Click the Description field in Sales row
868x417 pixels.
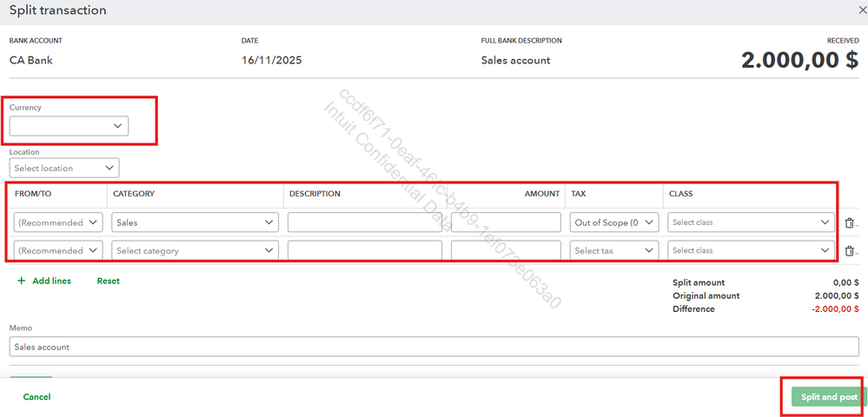364,222
